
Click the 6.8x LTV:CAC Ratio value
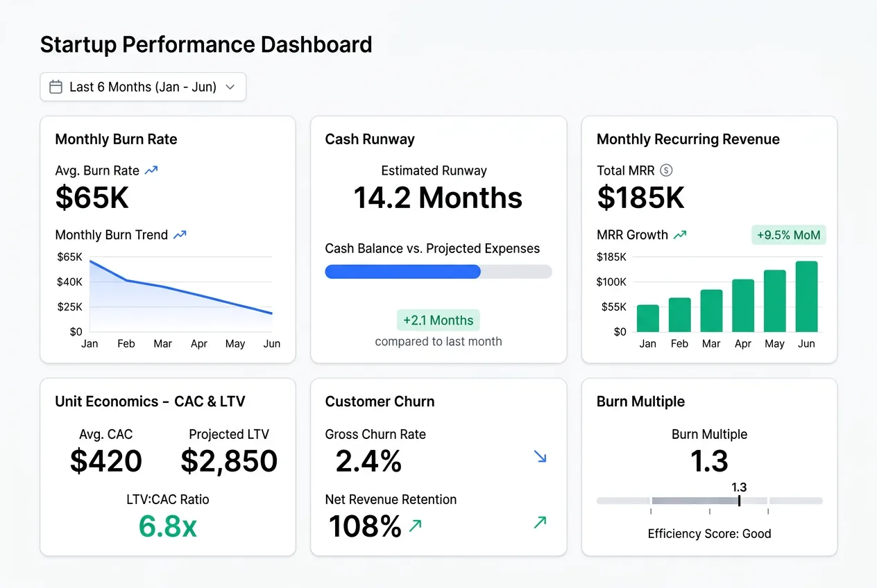(x=167, y=528)
